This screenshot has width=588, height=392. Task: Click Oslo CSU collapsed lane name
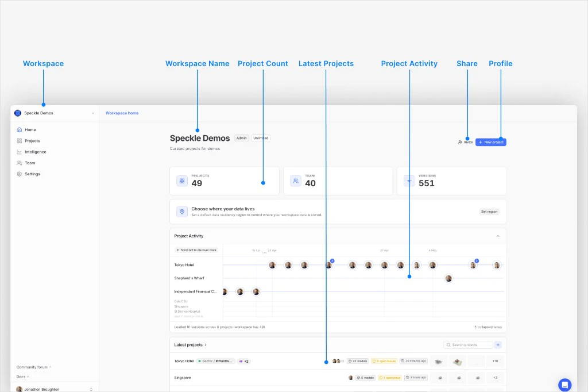181,301
